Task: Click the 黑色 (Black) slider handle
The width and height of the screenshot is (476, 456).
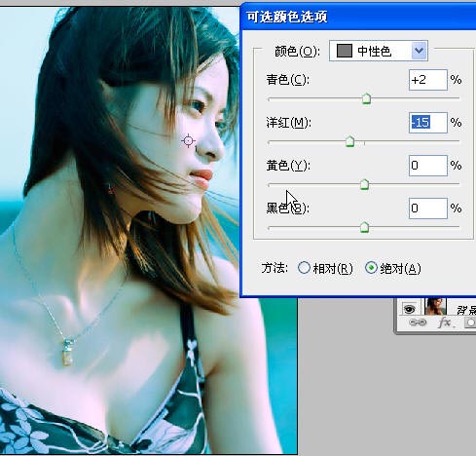Action: 365,227
